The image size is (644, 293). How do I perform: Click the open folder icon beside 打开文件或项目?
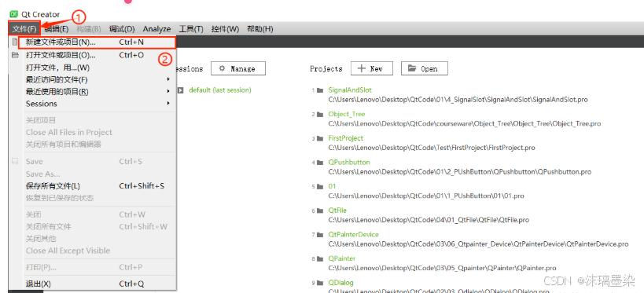(15, 54)
